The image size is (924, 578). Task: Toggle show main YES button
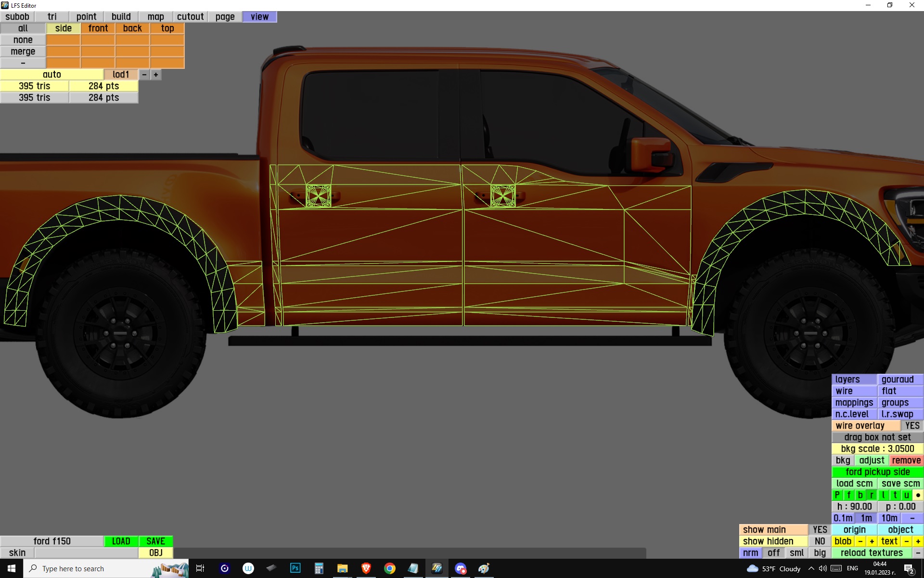coord(820,530)
